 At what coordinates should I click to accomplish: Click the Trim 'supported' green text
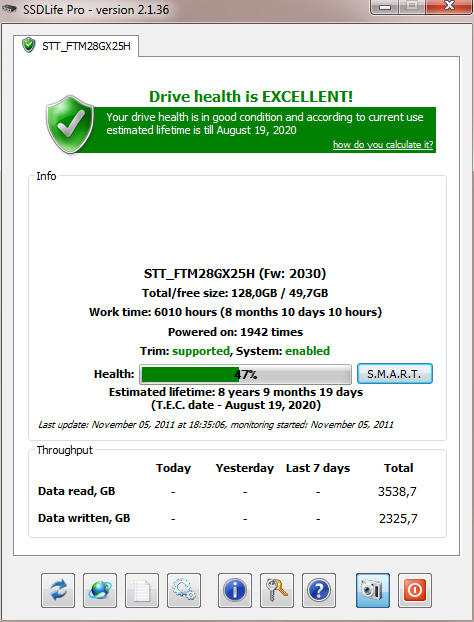point(201,351)
